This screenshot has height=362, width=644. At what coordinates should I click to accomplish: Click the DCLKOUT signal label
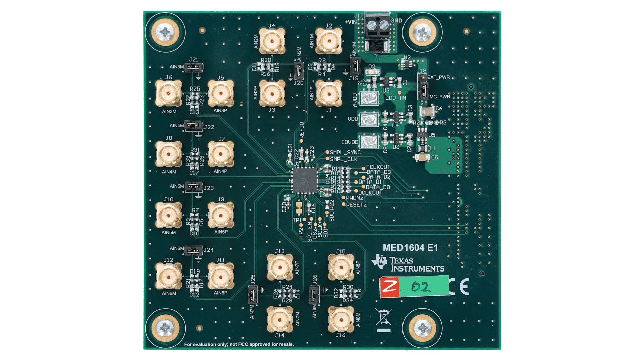coord(370,192)
